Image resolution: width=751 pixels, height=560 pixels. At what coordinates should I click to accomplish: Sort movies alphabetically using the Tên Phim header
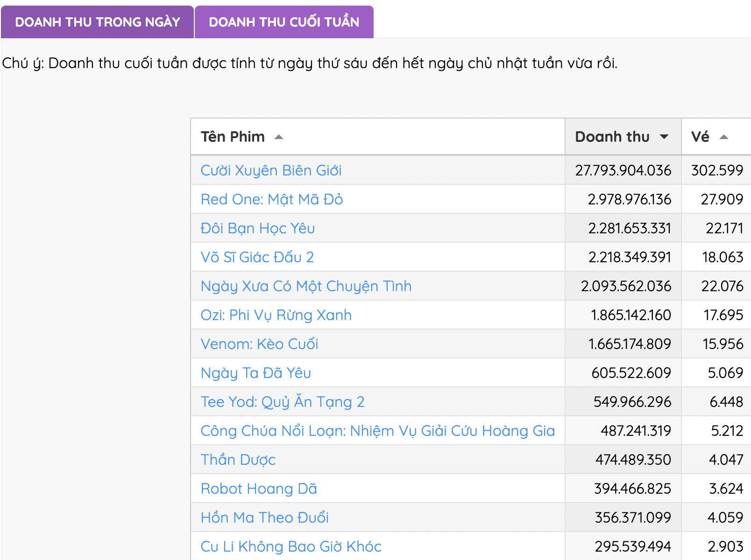[x=233, y=137]
